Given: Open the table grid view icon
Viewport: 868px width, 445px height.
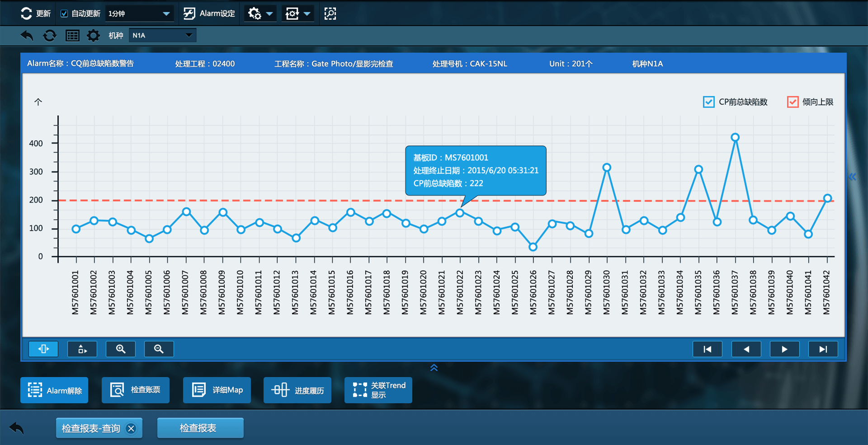Looking at the screenshot, I should [72, 35].
